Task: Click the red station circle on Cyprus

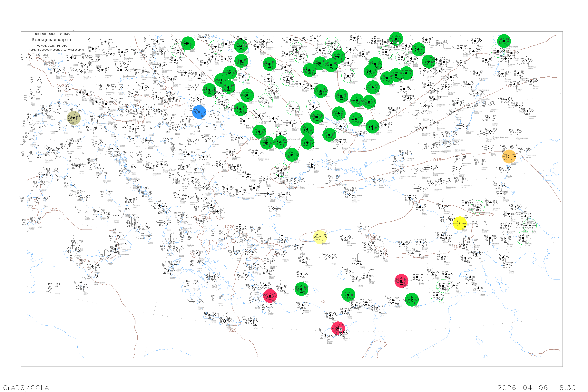Action: (338, 328)
